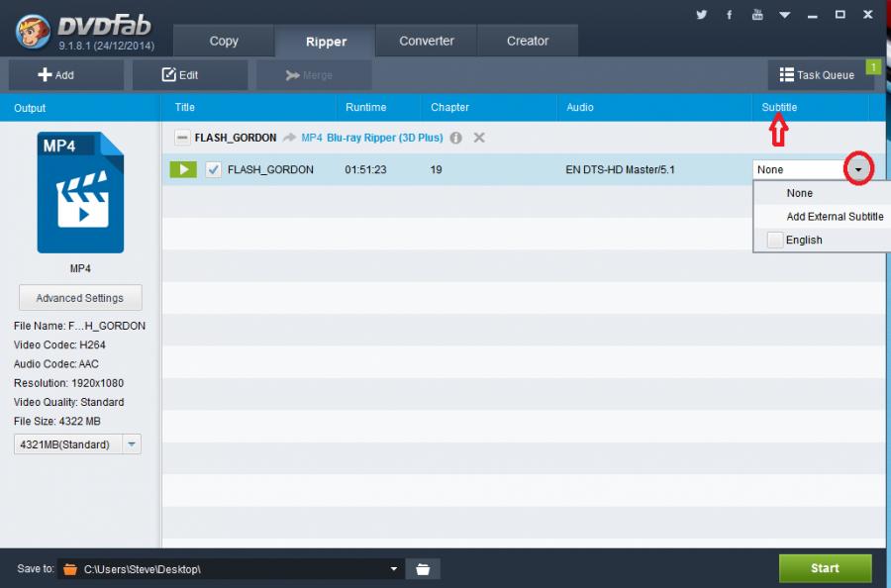Check the English subtitle checkbox

click(x=775, y=240)
